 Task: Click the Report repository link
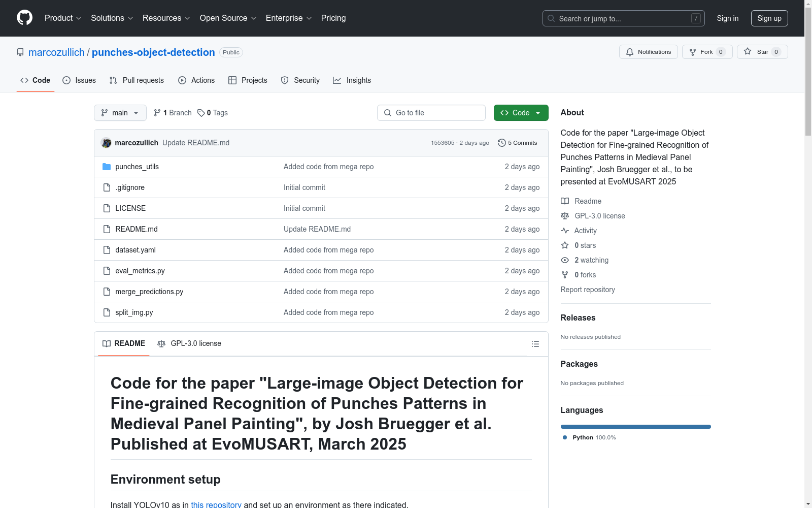point(588,290)
